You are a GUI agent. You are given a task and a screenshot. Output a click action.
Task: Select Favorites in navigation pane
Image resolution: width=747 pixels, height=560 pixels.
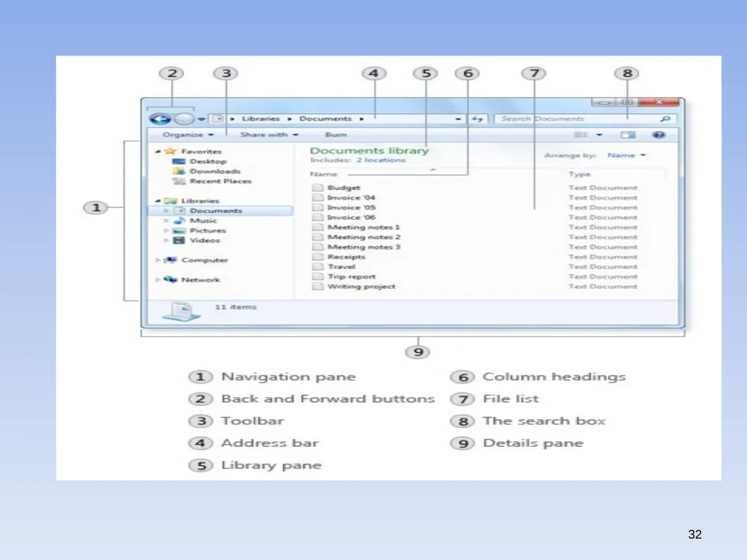pyautogui.click(x=201, y=152)
